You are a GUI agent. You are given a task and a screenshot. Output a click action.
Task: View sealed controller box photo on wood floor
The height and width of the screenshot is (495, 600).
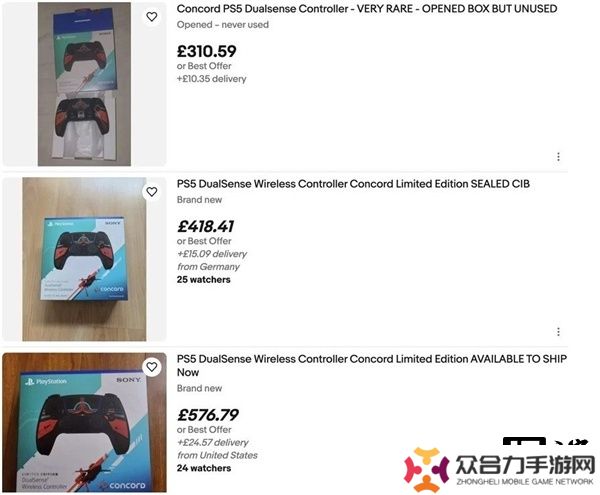pyautogui.click(x=84, y=259)
